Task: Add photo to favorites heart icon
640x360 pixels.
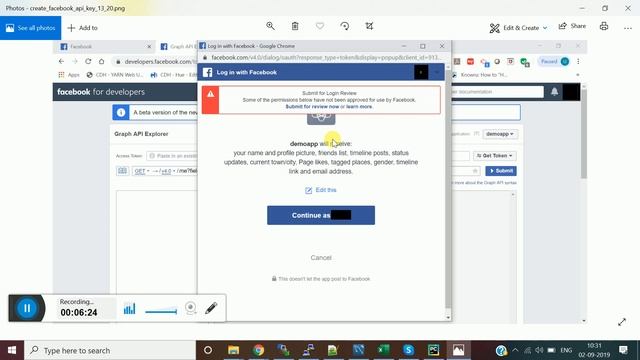Action: pos(320,26)
